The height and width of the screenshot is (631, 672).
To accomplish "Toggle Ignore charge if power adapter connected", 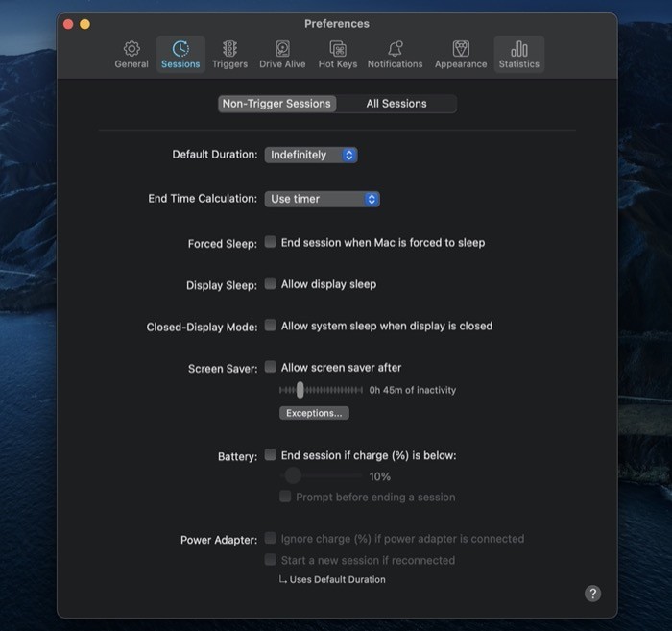I will [x=270, y=538].
